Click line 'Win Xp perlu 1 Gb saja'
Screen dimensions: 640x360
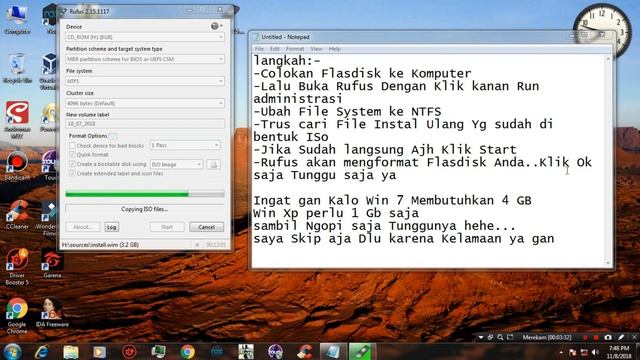(336, 213)
